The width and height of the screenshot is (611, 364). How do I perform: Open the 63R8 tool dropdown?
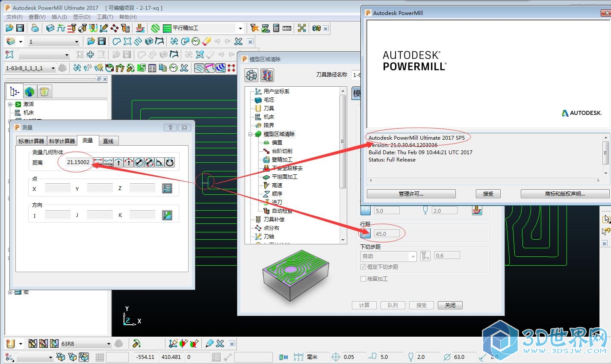[109, 343]
